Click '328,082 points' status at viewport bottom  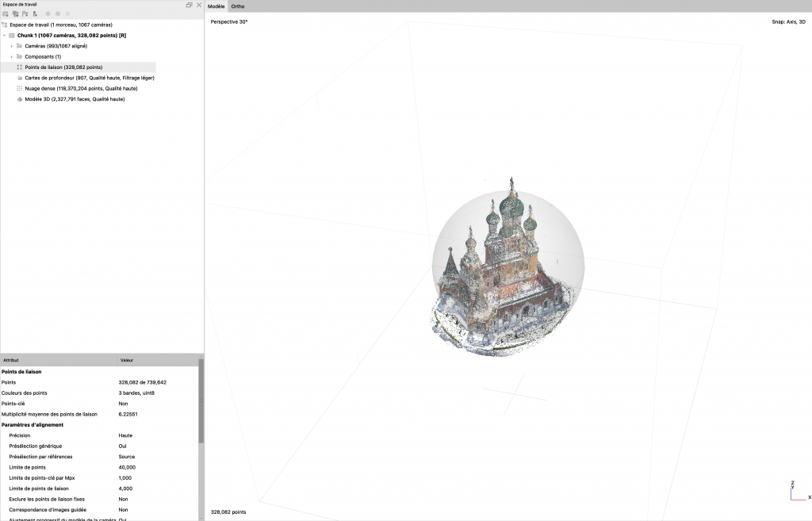click(228, 512)
